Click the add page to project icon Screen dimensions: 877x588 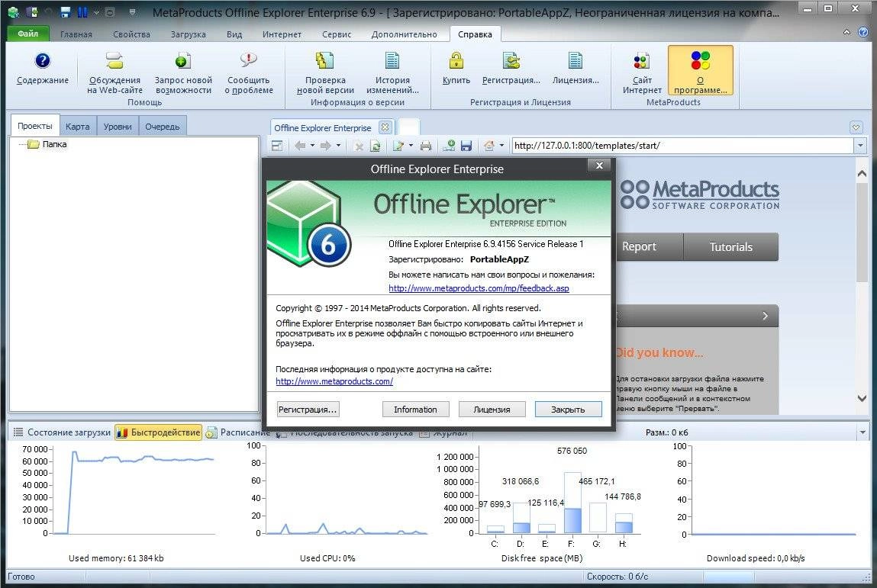[x=449, y=146]
